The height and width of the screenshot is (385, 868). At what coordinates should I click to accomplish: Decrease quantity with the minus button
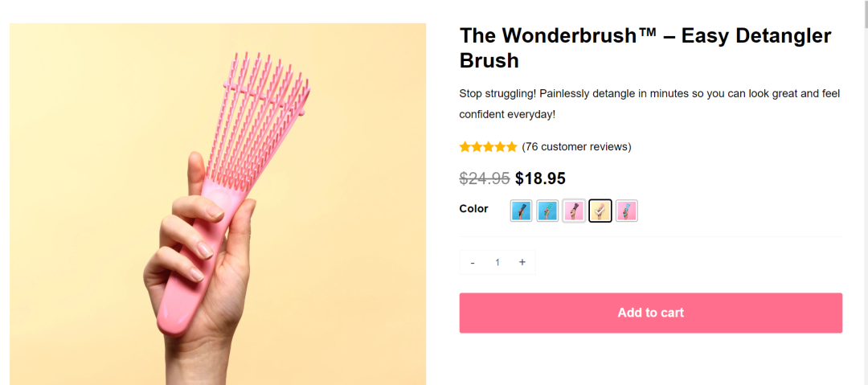pyautogui.click(x=473, y=263)
